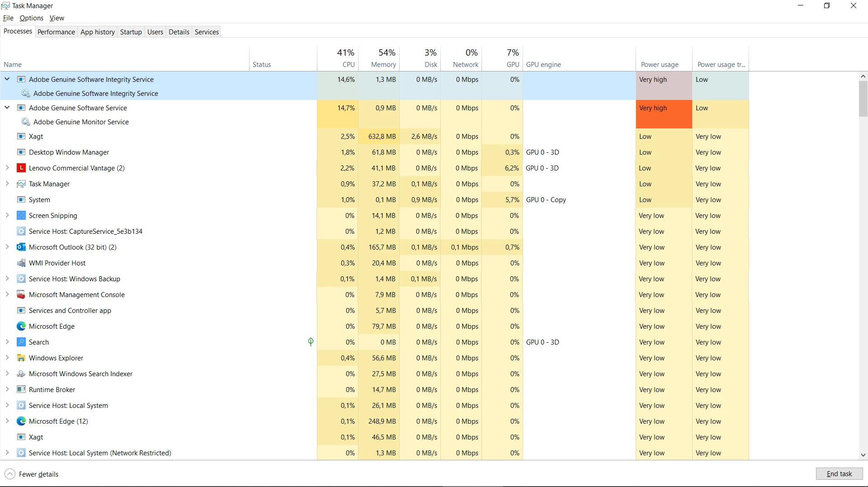Viewport: 868px width, 487px height.
Task: Sort by the Status column header
Action: tap(283, 58)
